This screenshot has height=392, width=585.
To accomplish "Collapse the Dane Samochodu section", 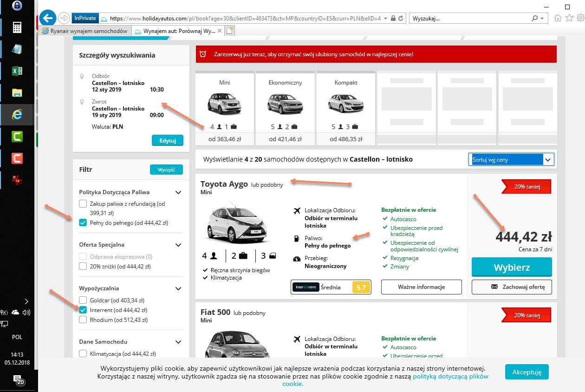I will tap(178, 342).
